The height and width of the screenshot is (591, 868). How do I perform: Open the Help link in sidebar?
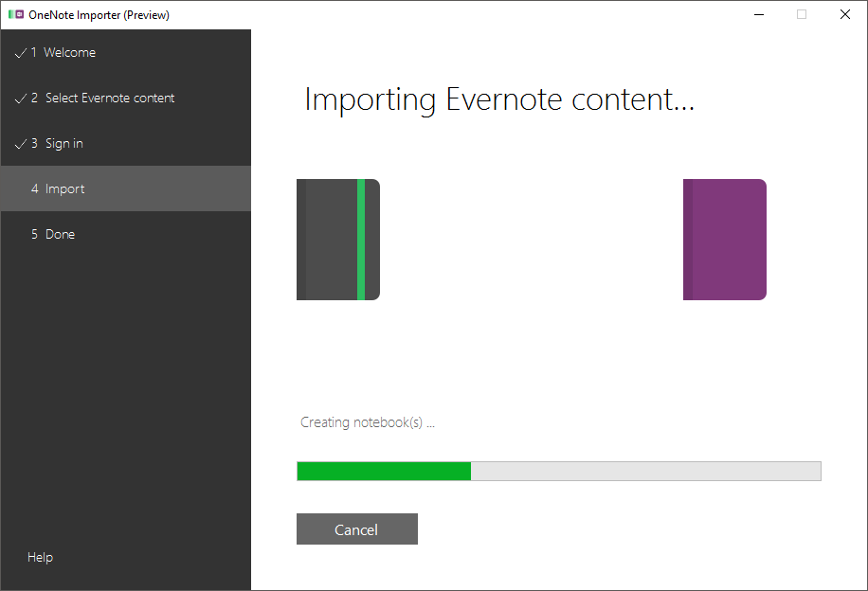click(41, 557)
